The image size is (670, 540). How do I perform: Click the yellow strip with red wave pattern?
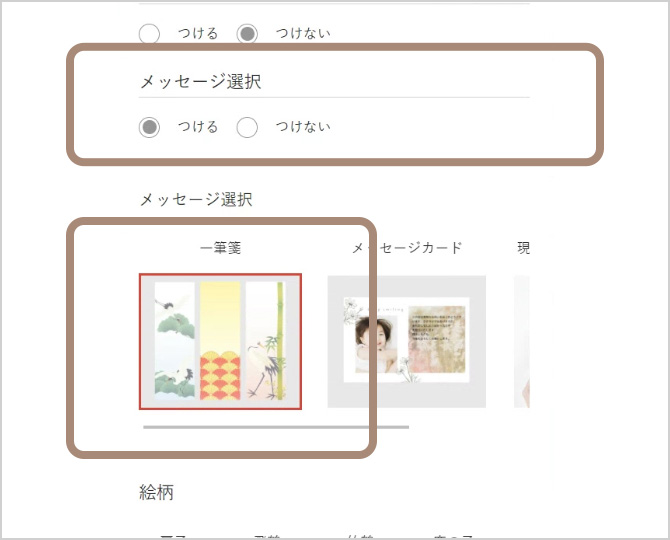coord(220,340)
